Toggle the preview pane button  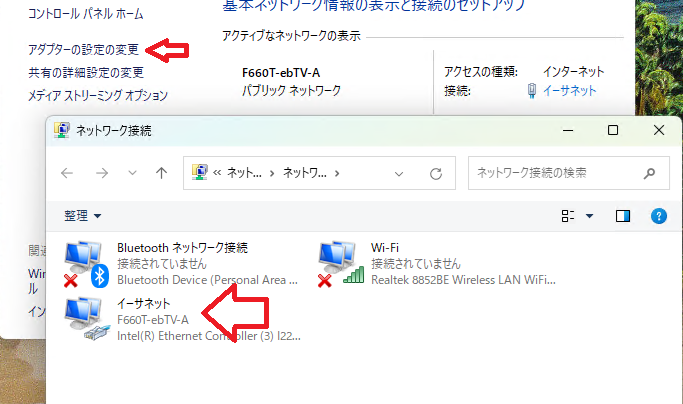point(623,215)
